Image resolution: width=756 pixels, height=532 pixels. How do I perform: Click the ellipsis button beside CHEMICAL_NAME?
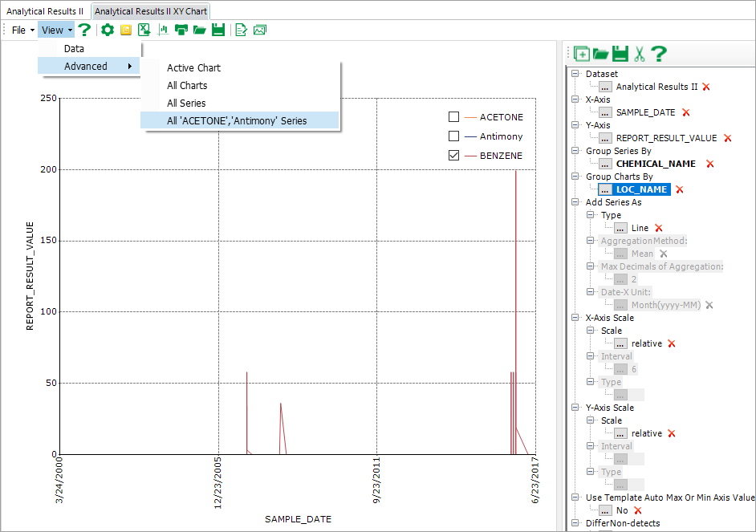point(604,164)
